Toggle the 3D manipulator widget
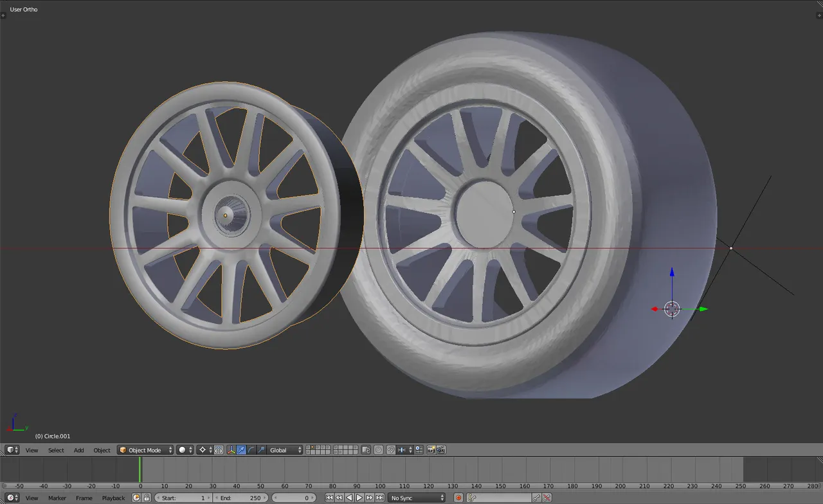This screenshot has width=823, height=504. click(x=231, y=450)
